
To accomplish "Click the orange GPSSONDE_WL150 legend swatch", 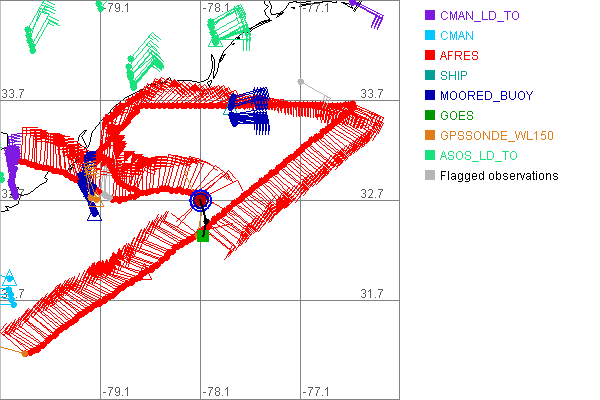I will point(430,136).
